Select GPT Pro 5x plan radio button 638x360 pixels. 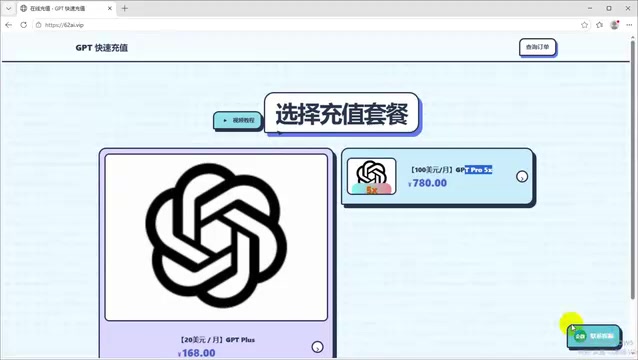(x=522, y=177)
